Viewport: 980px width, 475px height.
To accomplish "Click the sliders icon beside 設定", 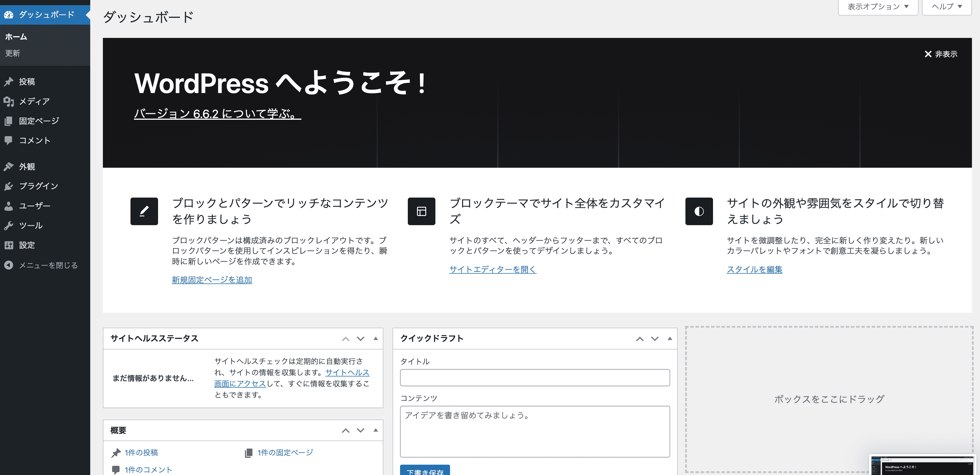I will pyautogui.click(x=9, y=245).
